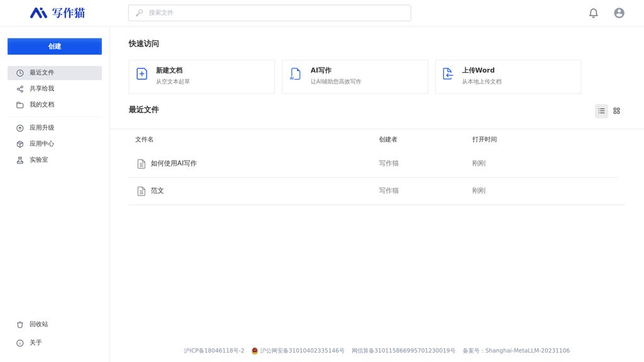Image resolution: width=644 pixels, height=362 pixels.
Task: Open the AI写作 quick access card
Action: coord(355,76)
